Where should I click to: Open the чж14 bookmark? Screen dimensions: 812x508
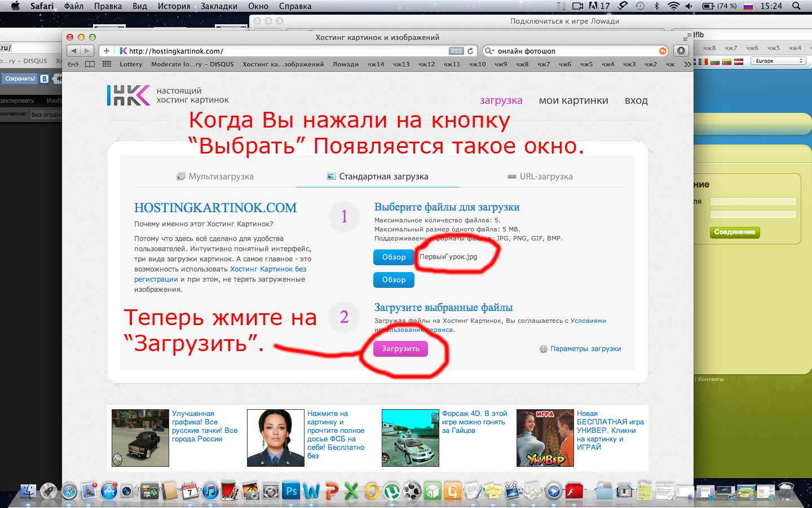(376, 64)
